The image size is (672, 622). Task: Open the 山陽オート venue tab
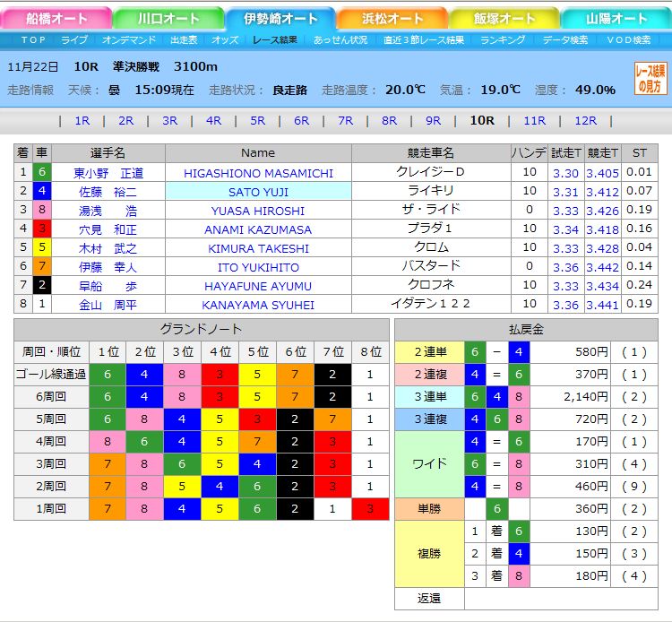pos(616,19)
